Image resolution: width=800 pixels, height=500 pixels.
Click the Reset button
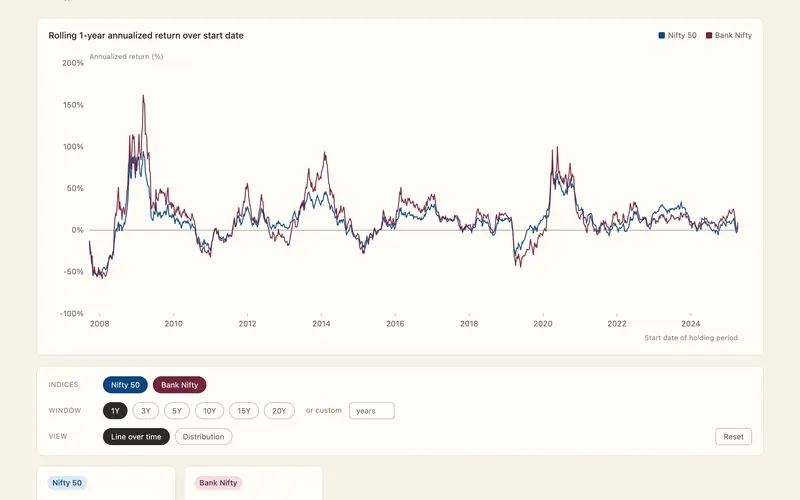coord(733,437)
